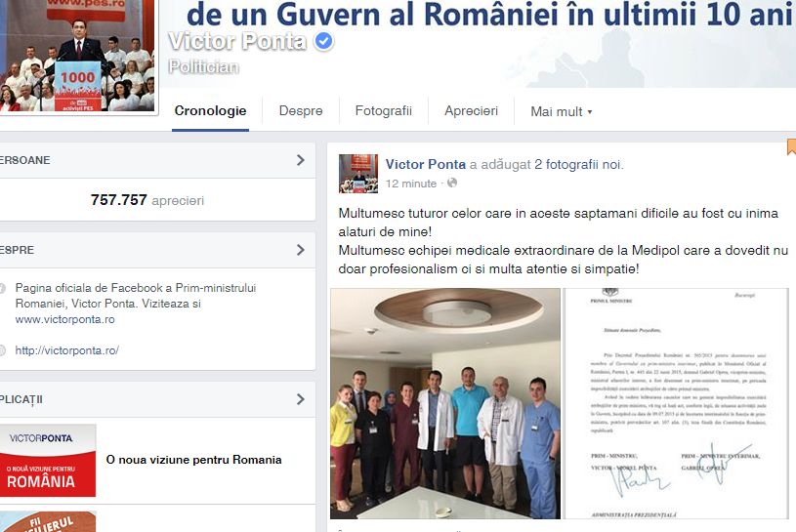Open the Mai mult dropdown menu
Image resolution: width=796 pixels, height=532 pixels.
(561, 111)
